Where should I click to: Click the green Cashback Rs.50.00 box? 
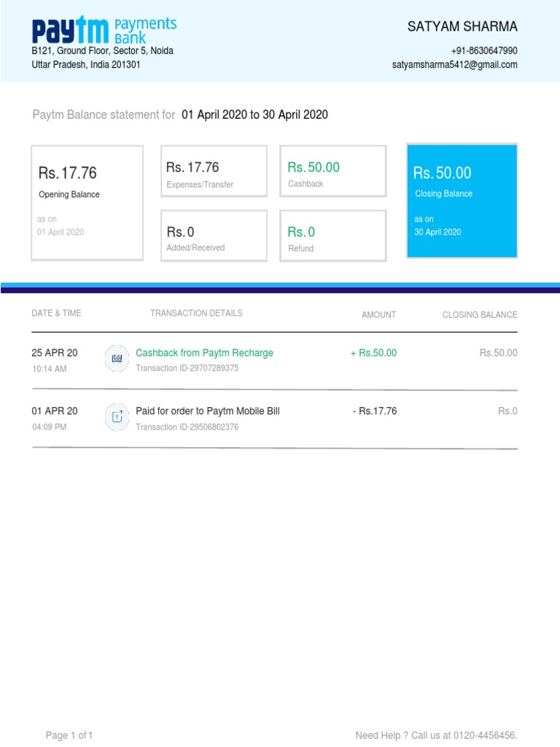332,171
